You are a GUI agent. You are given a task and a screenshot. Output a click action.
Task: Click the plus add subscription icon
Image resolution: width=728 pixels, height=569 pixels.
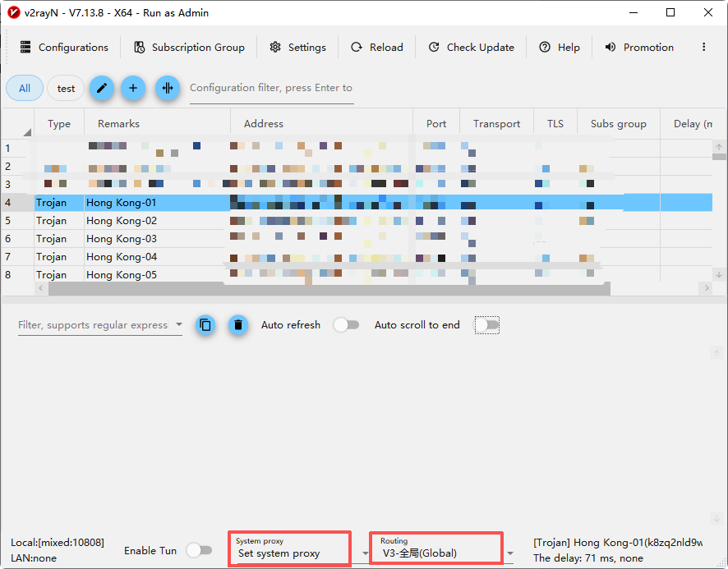pos(133,88)
